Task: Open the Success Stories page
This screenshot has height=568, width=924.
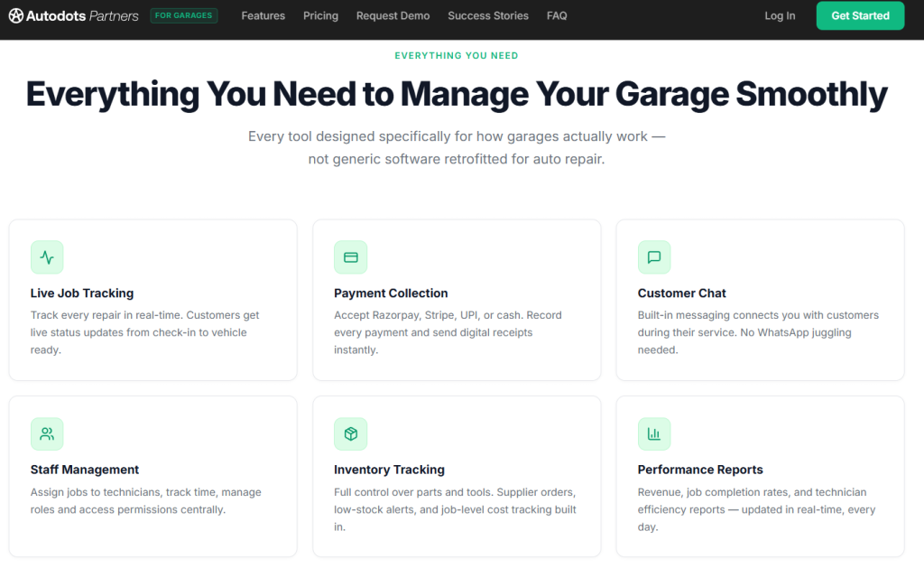Action: (487, 15)
